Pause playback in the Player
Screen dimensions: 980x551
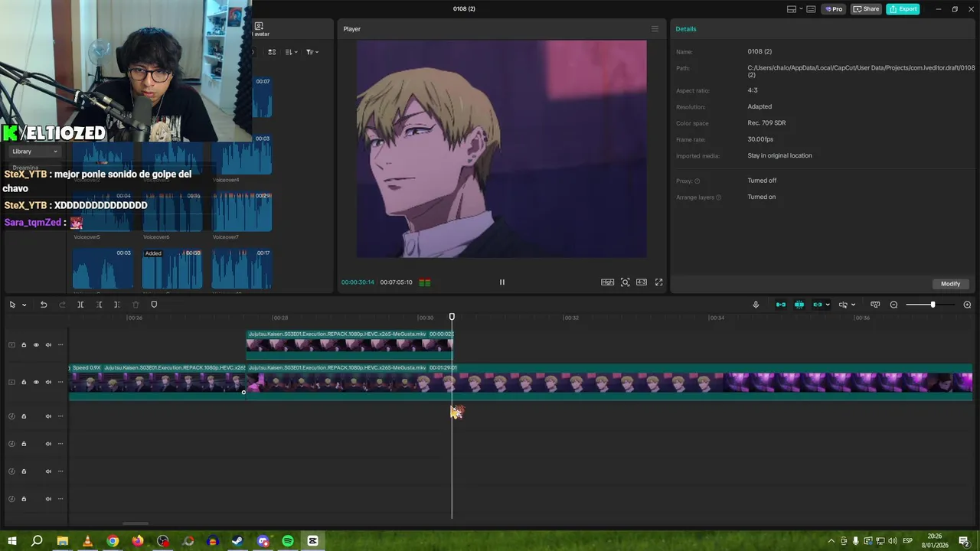502,282
